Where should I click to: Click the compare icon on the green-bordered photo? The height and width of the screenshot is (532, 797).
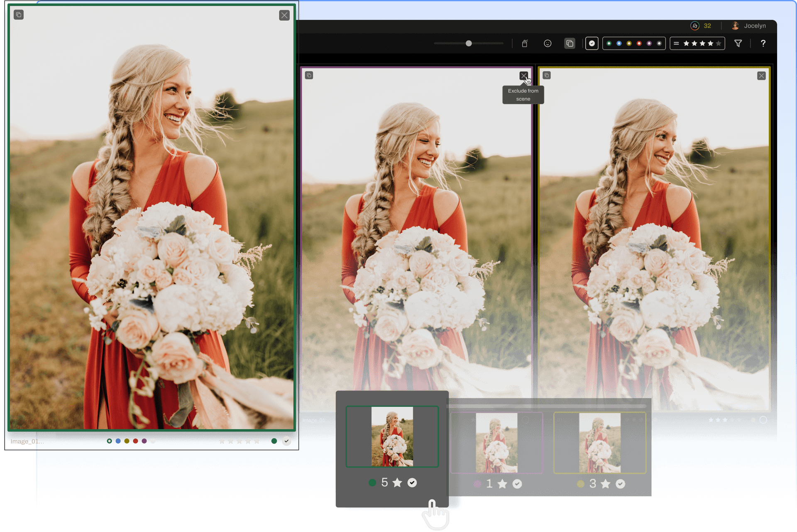click(19, 15)
